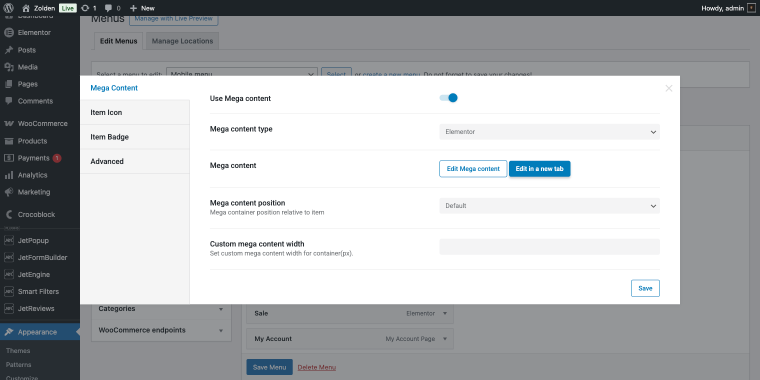Toggle the Use Mega content switch

click(x=448, y=98)
